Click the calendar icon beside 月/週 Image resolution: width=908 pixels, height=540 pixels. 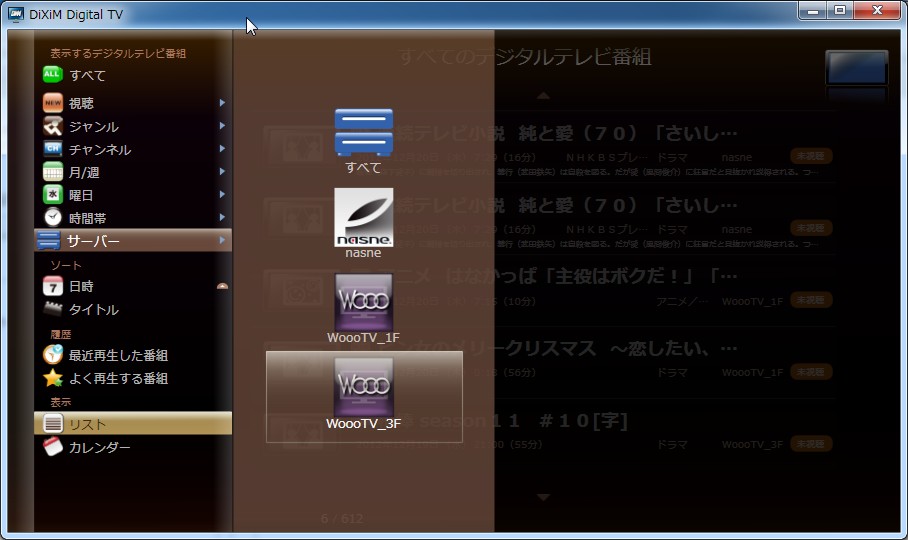pos(53,172)
